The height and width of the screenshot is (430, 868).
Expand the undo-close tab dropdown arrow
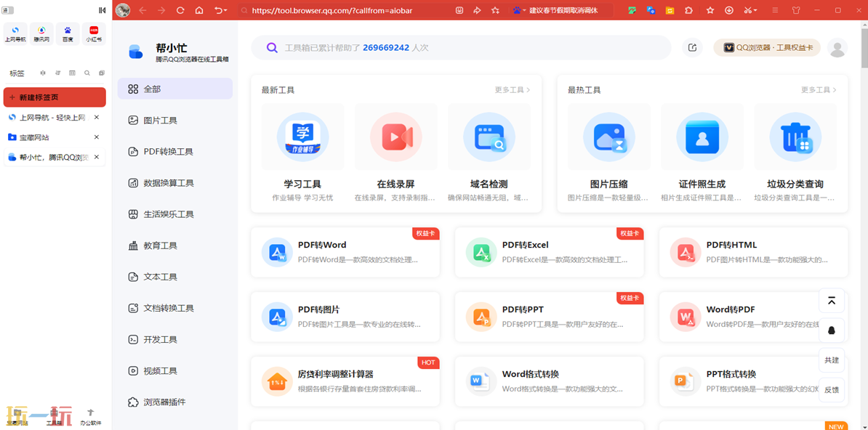pyautogui.click(x=225, y=11)
